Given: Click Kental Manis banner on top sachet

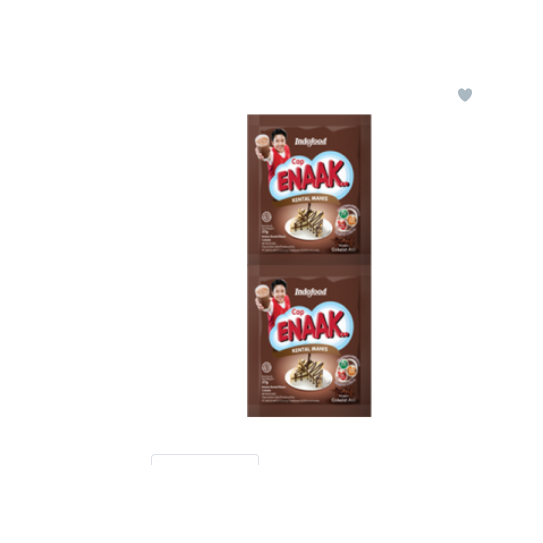Looking at the screenshot, I should [309, 199].
